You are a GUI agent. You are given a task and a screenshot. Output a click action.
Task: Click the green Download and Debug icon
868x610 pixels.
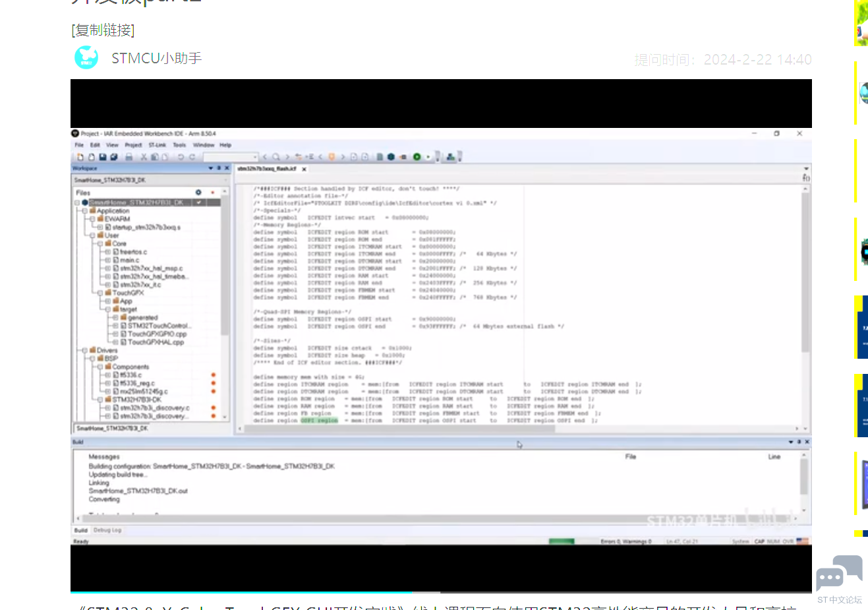pos(417,157)
